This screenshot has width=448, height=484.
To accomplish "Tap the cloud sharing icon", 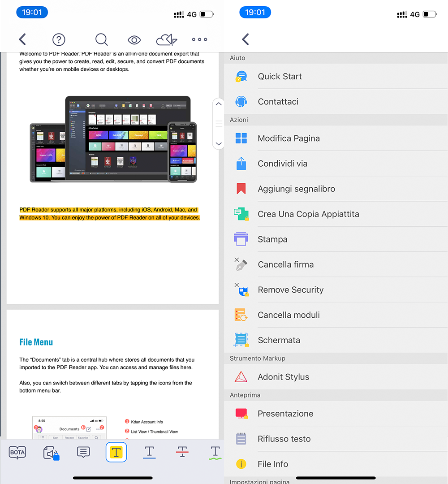I will (x=166, y=39).
